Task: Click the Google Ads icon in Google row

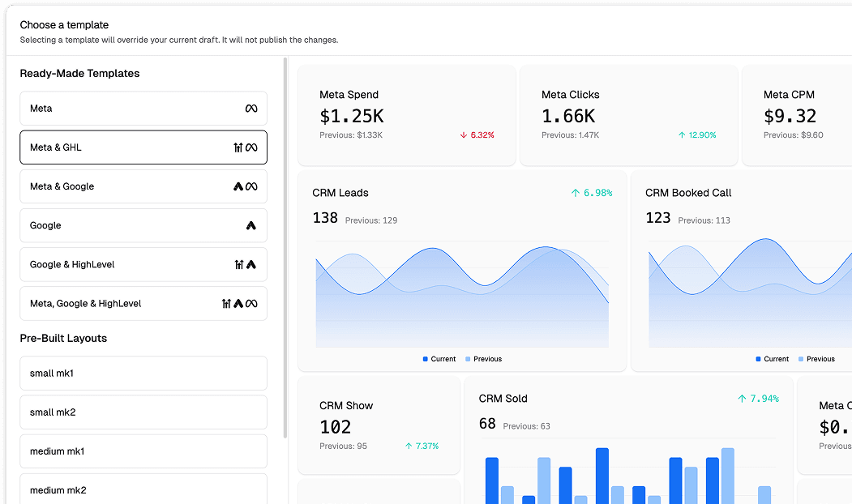Action: coord(251,225)
